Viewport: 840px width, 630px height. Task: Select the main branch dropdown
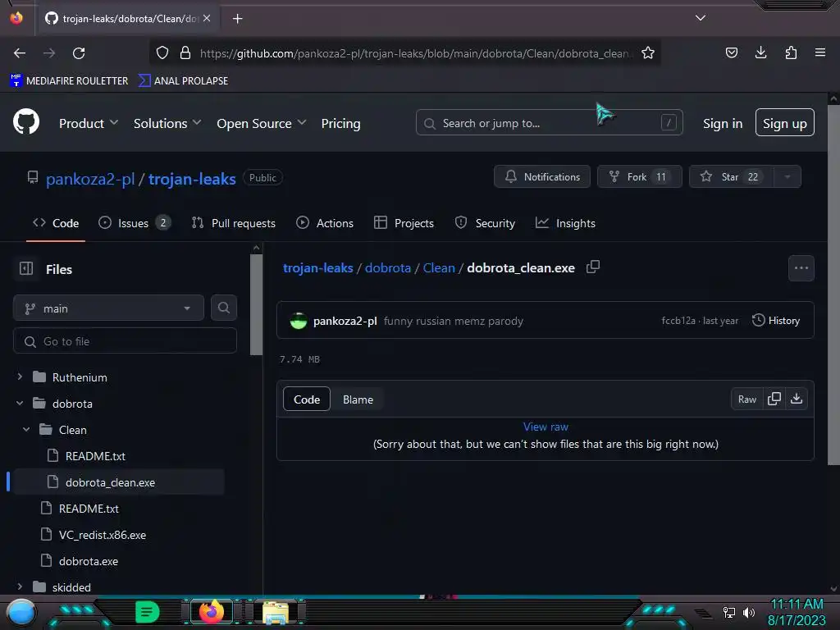tap(108, 308)
